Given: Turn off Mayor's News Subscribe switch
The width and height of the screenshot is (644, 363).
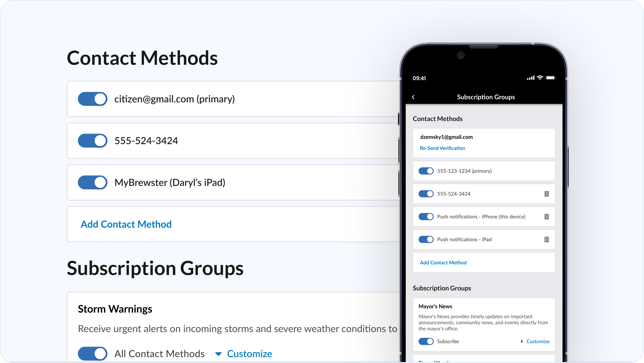Looking at the screenshot, I should coord(426,341).
